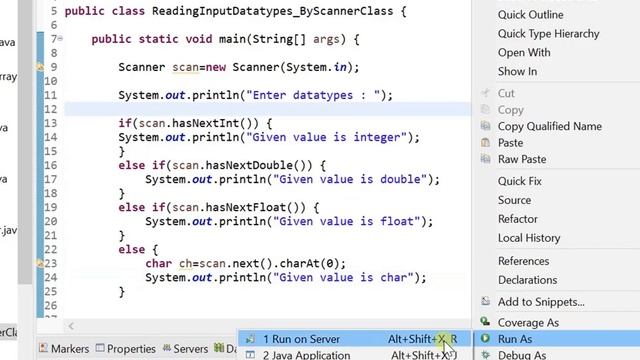Click the Paste clipboard icon
Image resolution: width=640 pixels, height=360 pixels.
(x=485, y=142)
